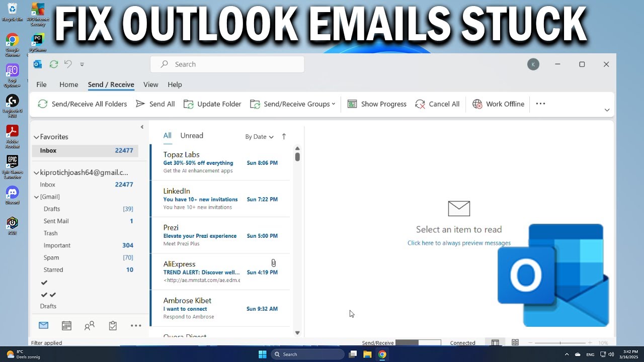Open the File menu

pos(41,84)
